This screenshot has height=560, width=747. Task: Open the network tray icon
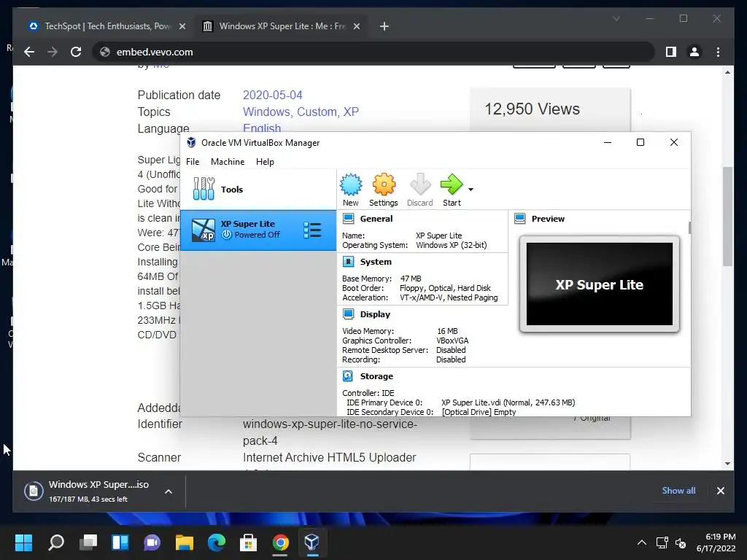click(662, 542)
